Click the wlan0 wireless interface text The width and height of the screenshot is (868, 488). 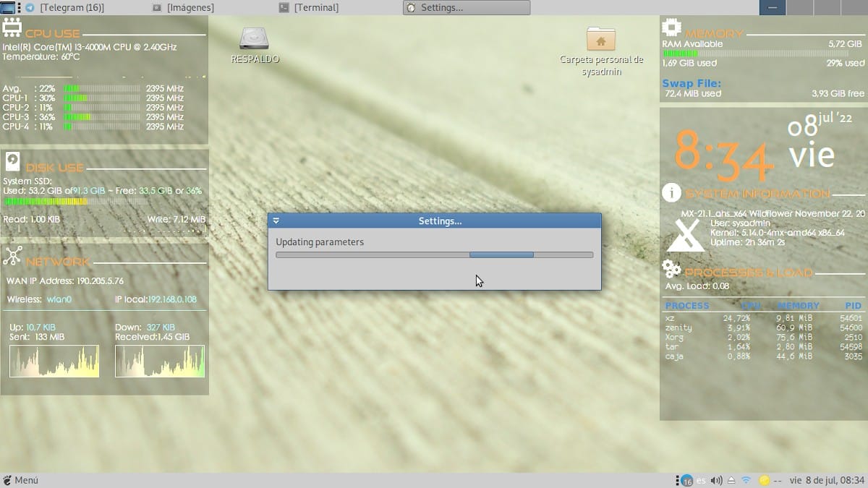pos(61,299)
